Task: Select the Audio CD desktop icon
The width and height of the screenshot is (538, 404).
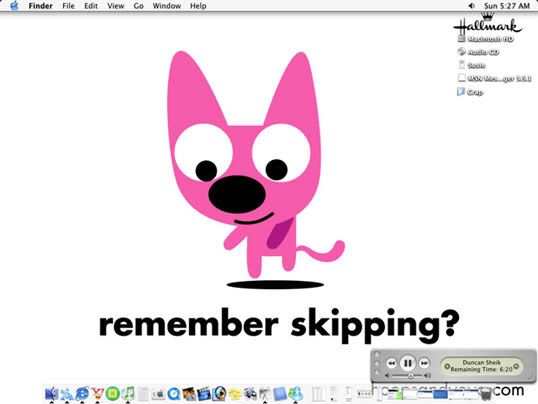Action: pyautogui.click(x=478, y=52)
